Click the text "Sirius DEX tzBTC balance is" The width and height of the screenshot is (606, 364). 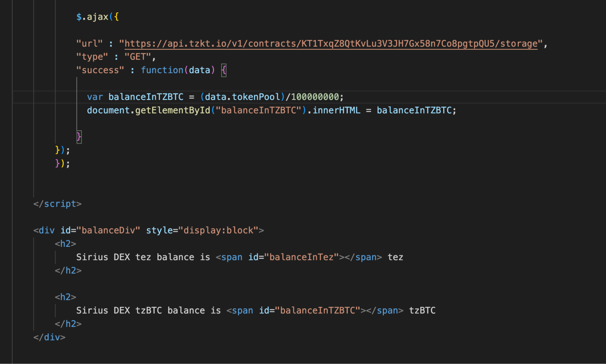(148, 311)
